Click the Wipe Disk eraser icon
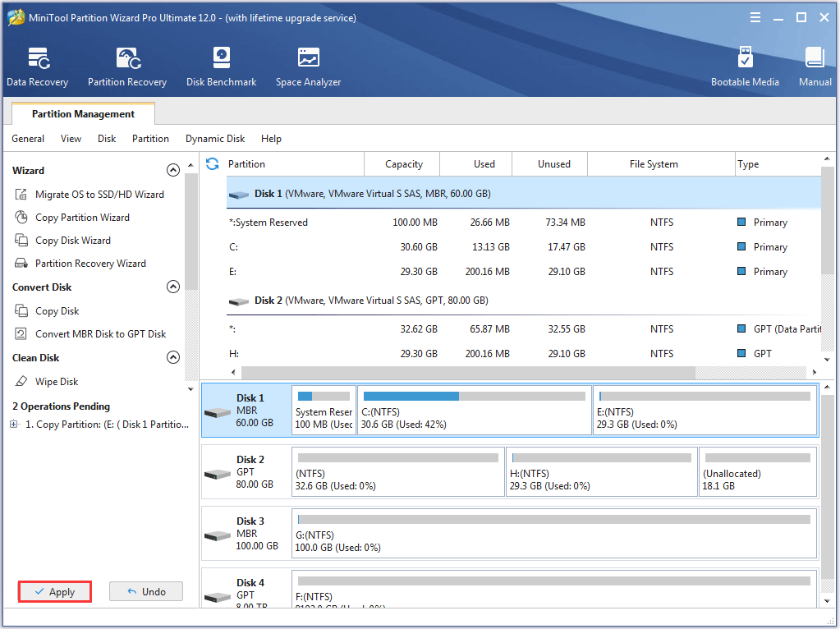840x629 pixels. click(x=21, y=382)
